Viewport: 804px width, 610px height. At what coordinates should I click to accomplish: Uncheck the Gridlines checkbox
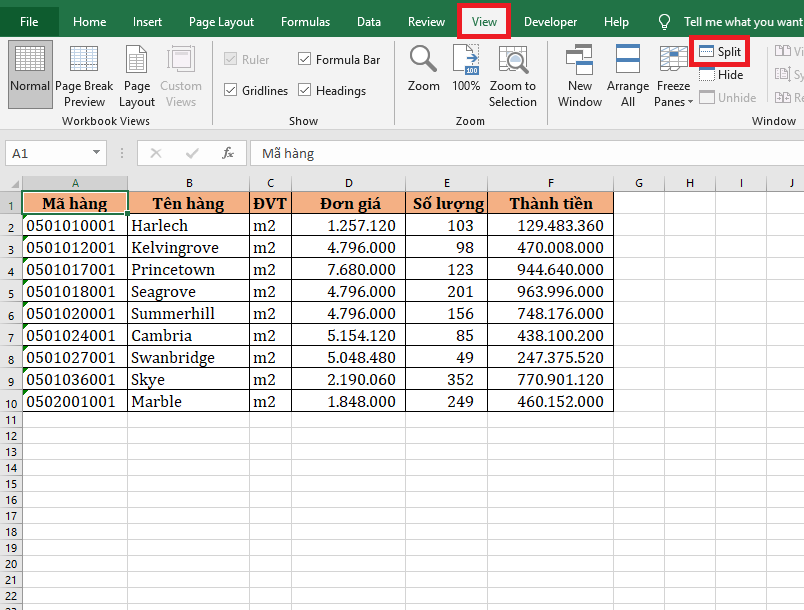click(231, 91)
